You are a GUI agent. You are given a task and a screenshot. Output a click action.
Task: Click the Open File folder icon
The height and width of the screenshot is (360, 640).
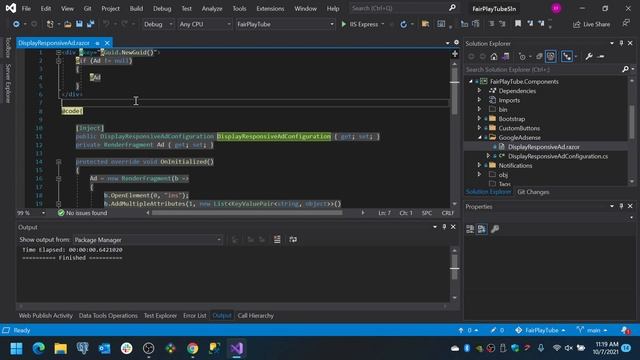click(68, 24)
